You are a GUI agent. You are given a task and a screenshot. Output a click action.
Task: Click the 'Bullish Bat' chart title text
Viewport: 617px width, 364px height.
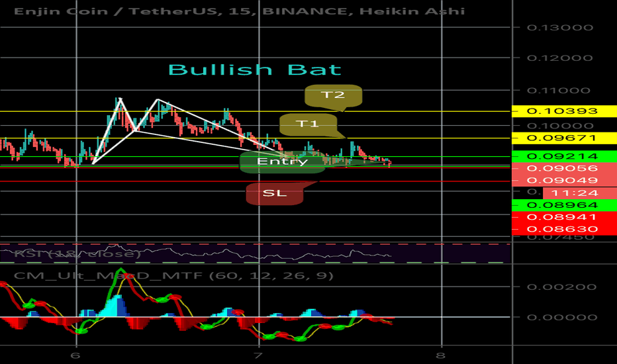[255, 70]
